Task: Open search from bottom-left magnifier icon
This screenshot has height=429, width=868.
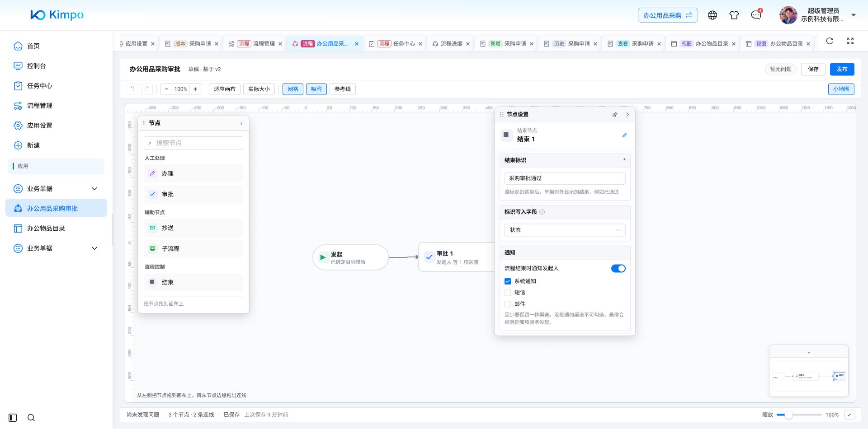Action: 31,418
